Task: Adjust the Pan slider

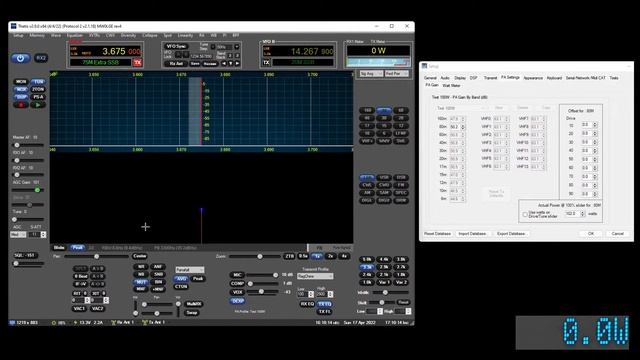Action: [x=96, y=256]
